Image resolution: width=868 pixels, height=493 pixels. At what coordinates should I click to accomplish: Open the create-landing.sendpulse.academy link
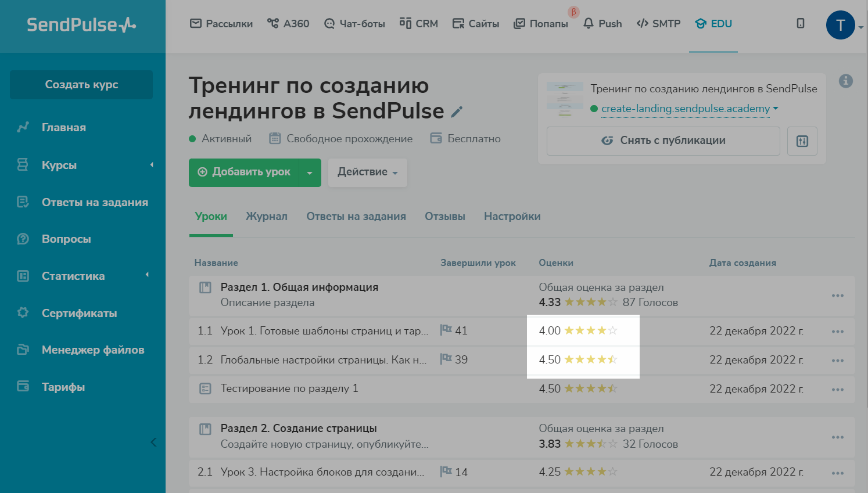pyautogui.click(x=685, y=109)
